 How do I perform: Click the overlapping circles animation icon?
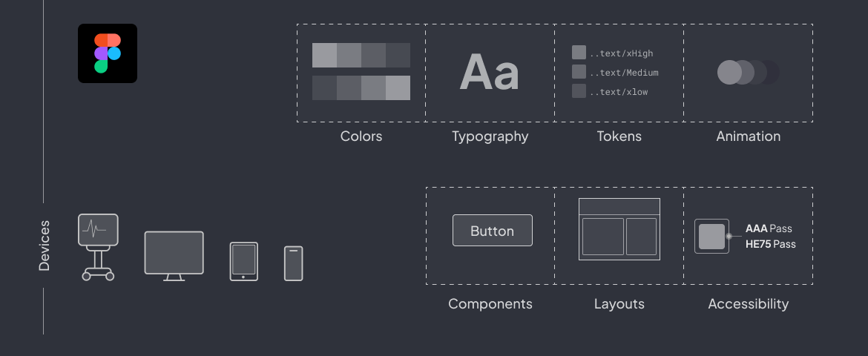click(748, 73)
